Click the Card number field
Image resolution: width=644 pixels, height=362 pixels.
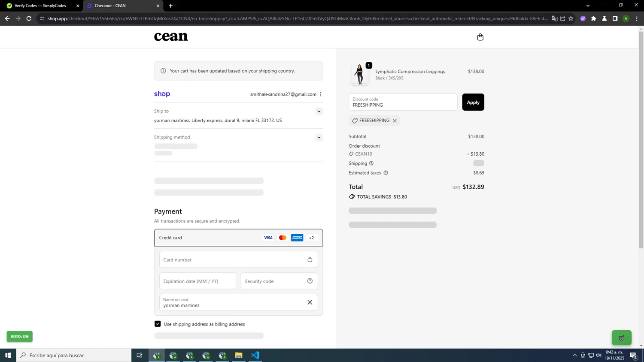click(239, 259)
